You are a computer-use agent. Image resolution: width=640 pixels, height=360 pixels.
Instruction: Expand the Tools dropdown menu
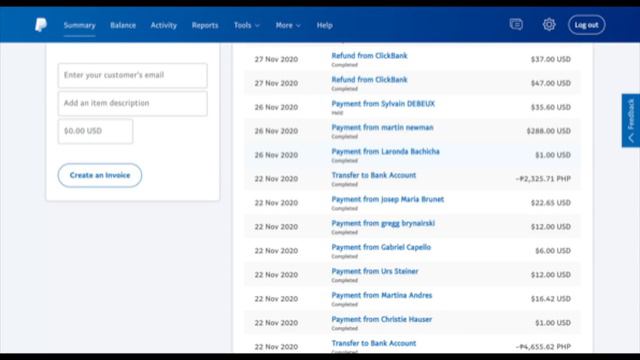point(247,25)
